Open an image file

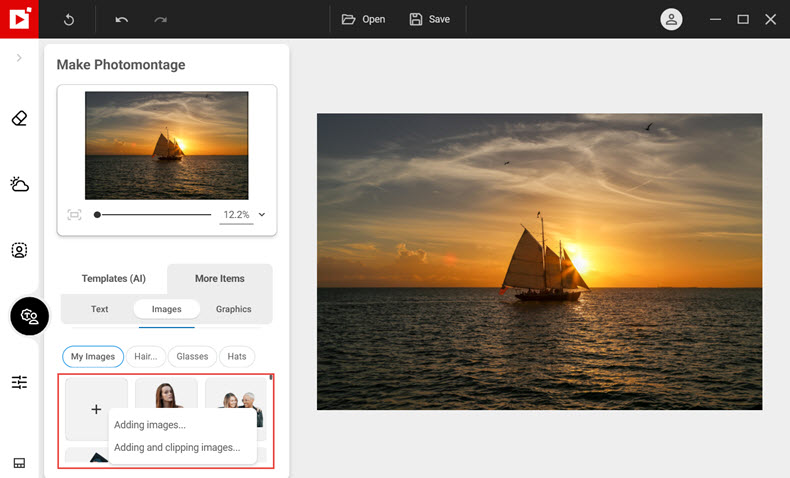tap(363, 19)
